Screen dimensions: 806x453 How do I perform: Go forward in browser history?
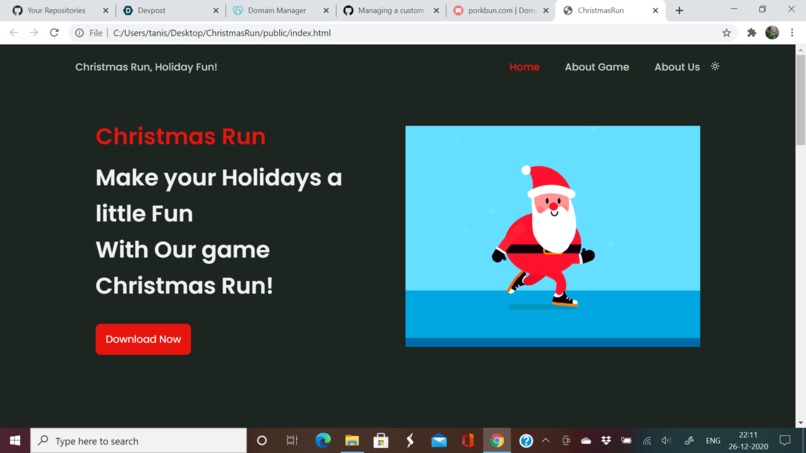click(34, 32)
